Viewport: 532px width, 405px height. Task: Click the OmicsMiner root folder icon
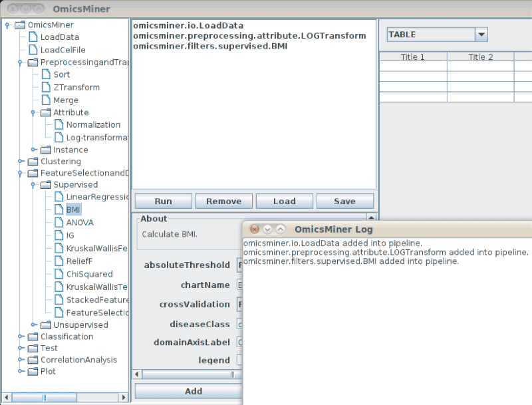coord(20,25)
